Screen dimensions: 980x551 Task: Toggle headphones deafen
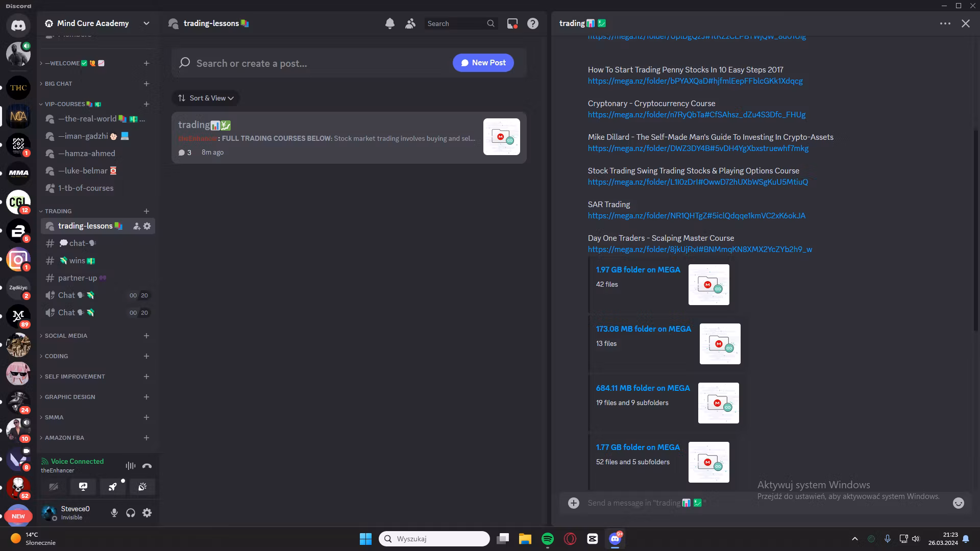tap(131, 513)
